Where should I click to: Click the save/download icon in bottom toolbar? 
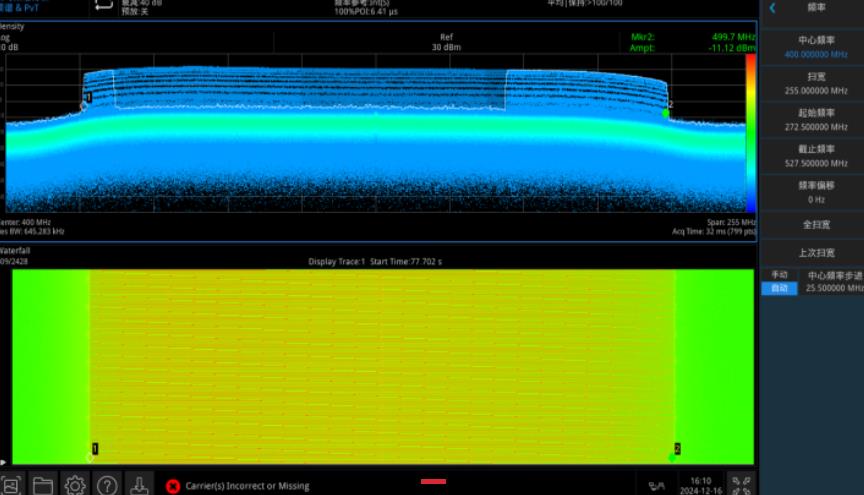[x=139, y=485]
